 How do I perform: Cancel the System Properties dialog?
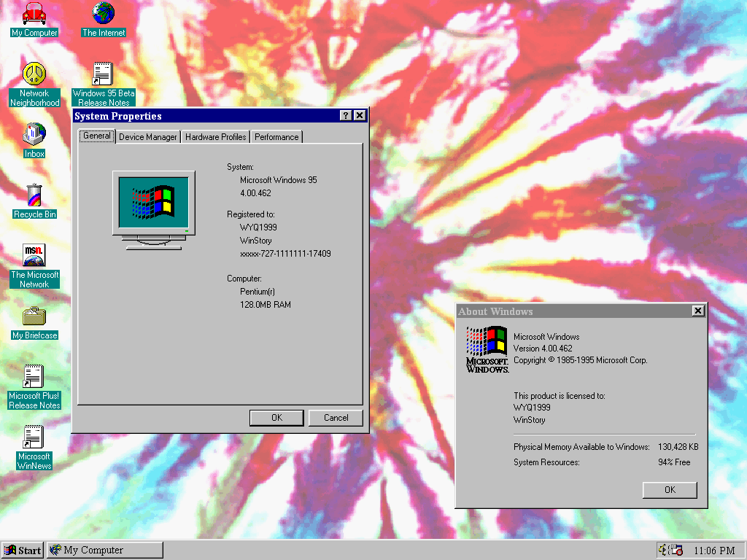click(336, 418)
